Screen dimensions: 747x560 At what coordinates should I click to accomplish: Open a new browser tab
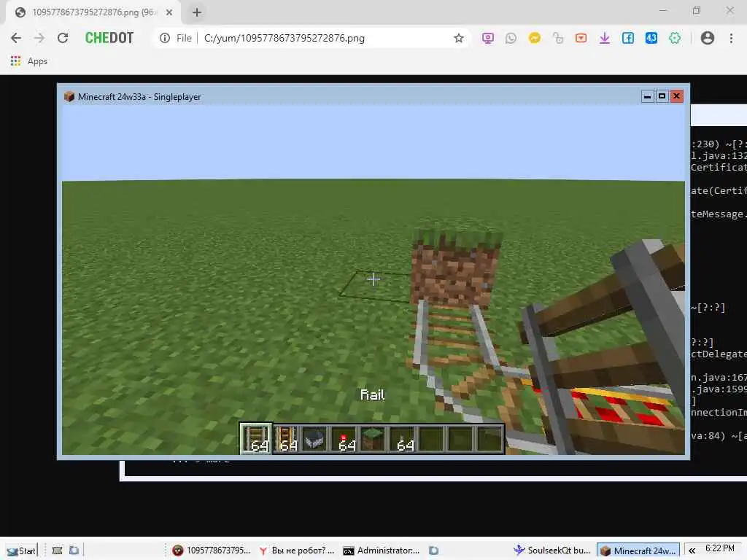197,12
